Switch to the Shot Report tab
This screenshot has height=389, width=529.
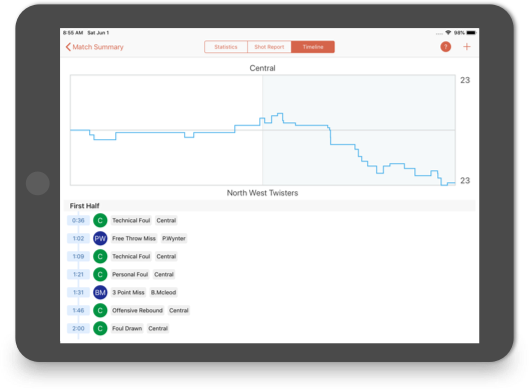269,47
